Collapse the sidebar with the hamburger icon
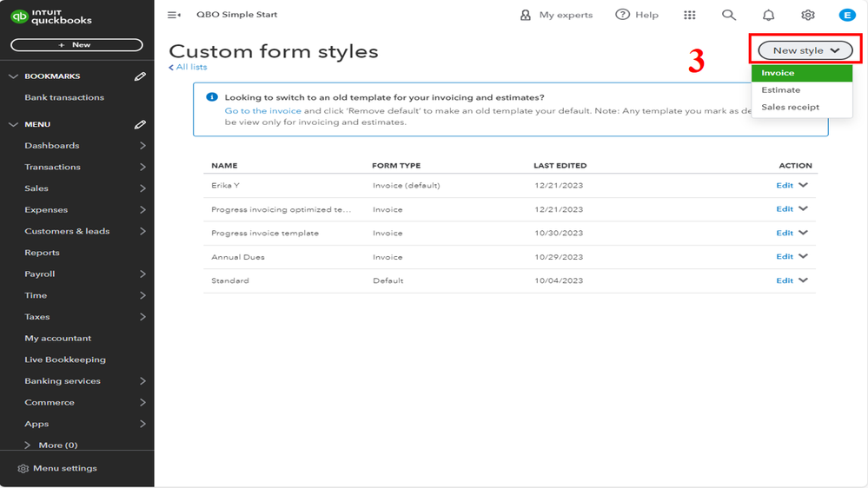Image resolution: width=868 pixels, height=488 pixels. [174, 15]
